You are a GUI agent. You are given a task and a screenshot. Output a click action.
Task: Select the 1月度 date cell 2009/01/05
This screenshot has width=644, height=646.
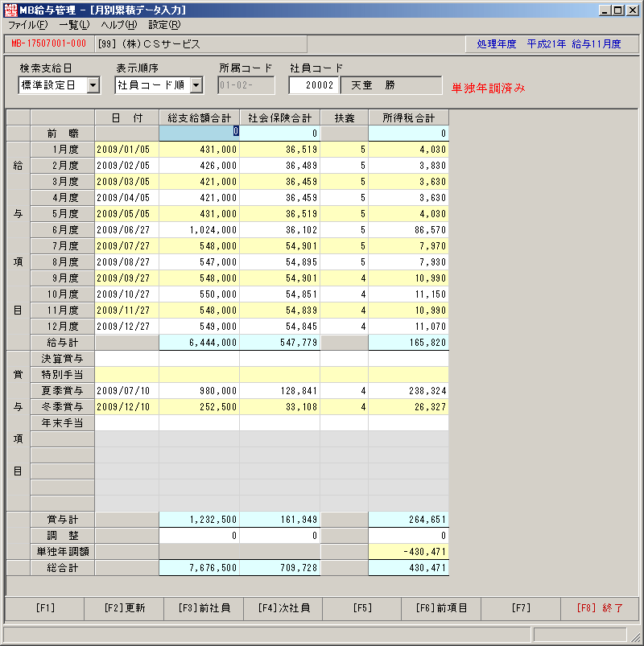coord(127,150)
